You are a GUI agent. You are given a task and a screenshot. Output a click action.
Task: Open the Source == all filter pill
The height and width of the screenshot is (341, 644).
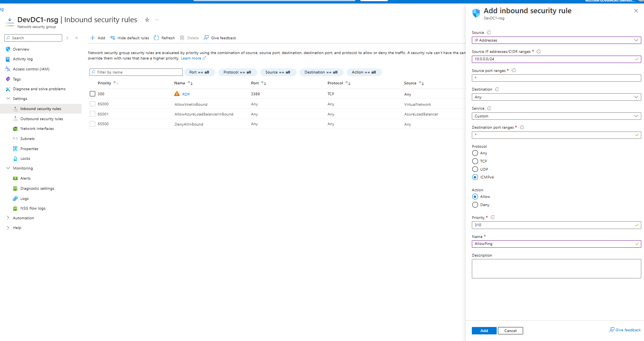[278, 72]
